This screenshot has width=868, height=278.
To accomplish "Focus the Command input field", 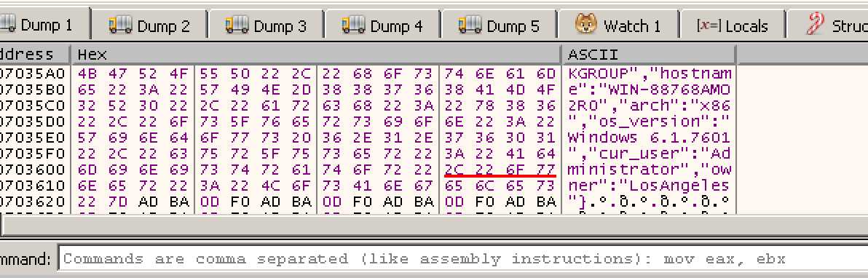I will click(x=463, y=259).
